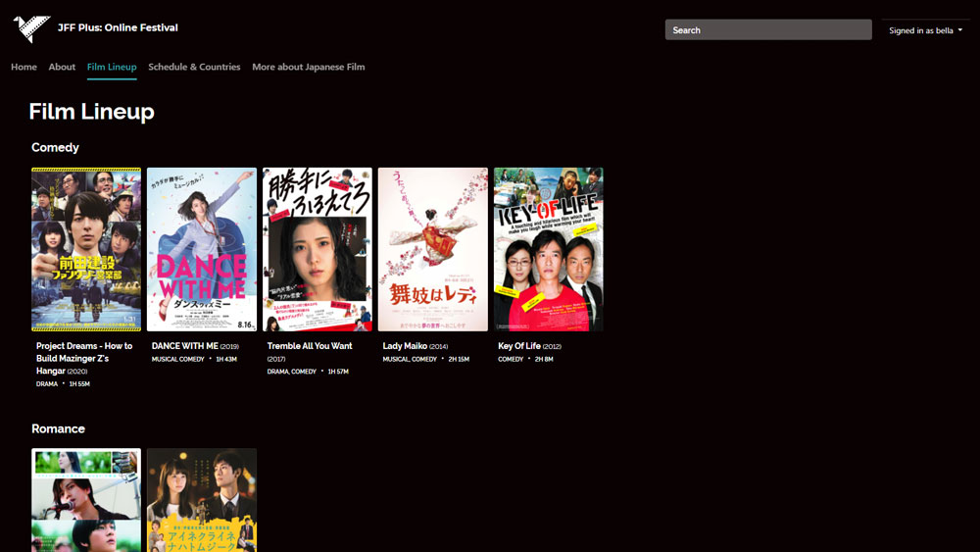
Task: Click the DRAMA • 1H 55M metadata text
Action: tap(63, 383)
